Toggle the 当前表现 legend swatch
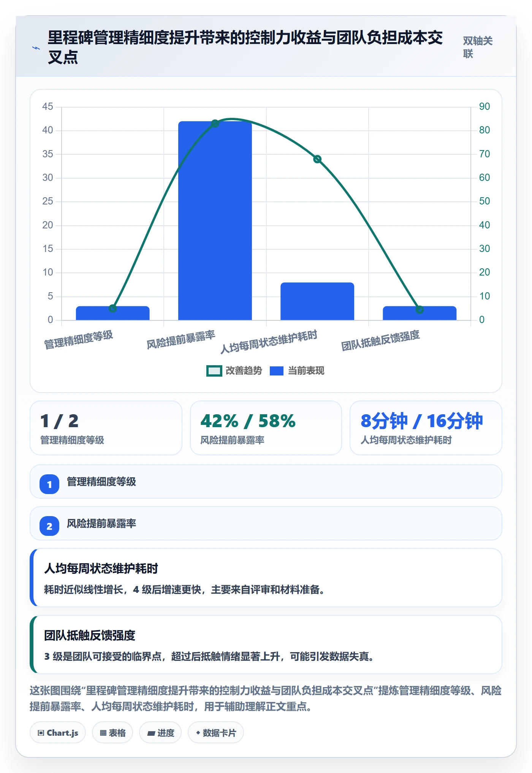 (276, 371)
